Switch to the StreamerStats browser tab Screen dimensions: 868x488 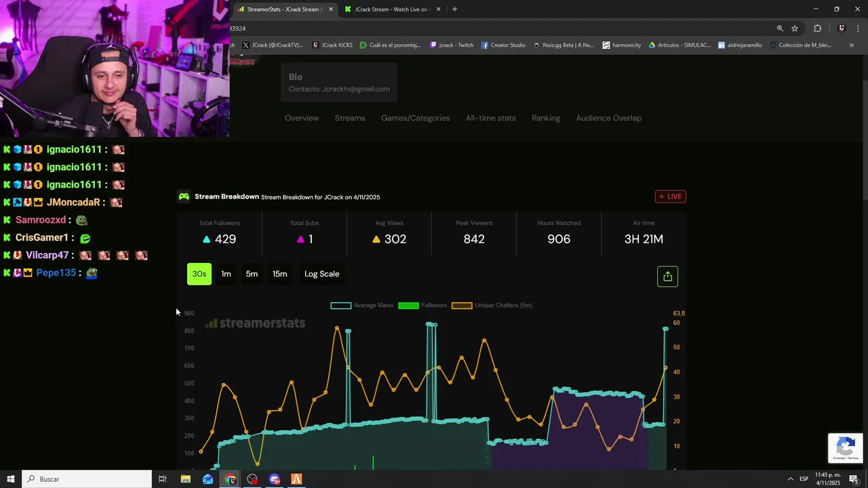point(283,9)
